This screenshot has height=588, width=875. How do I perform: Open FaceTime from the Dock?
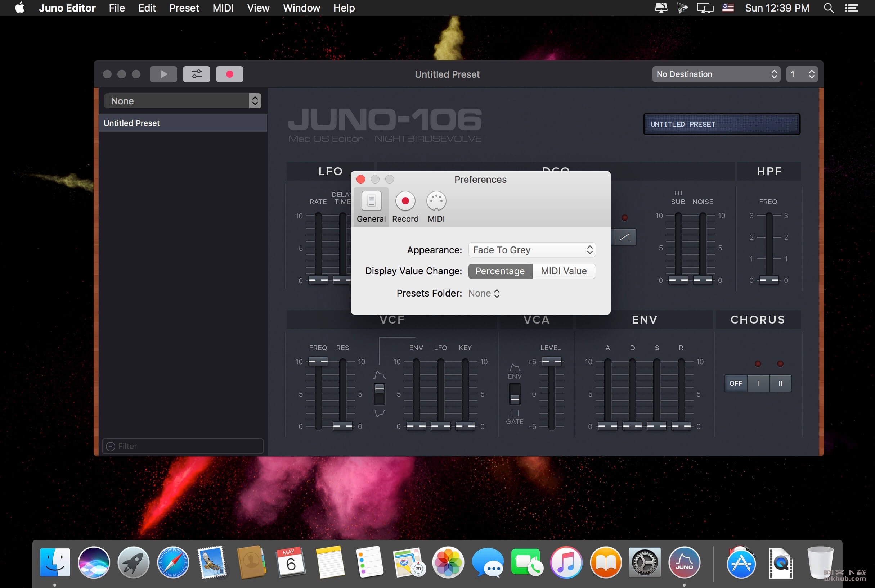coord(527,562)
